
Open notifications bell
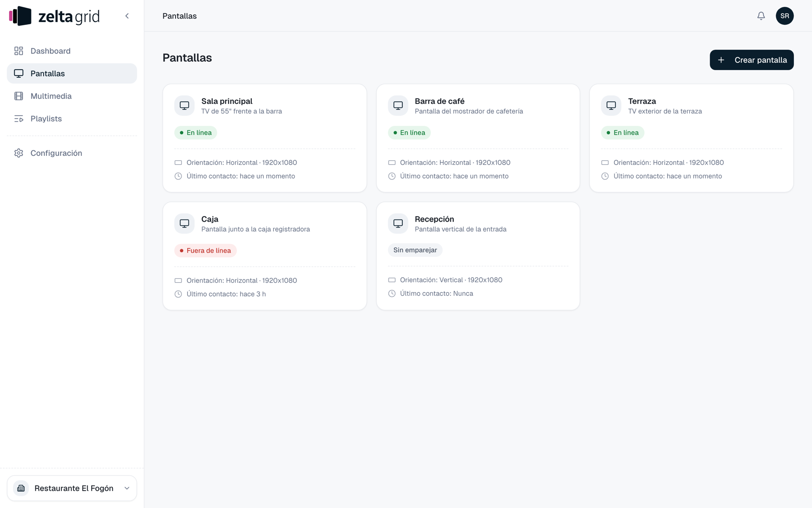click(x=761, y=16)
